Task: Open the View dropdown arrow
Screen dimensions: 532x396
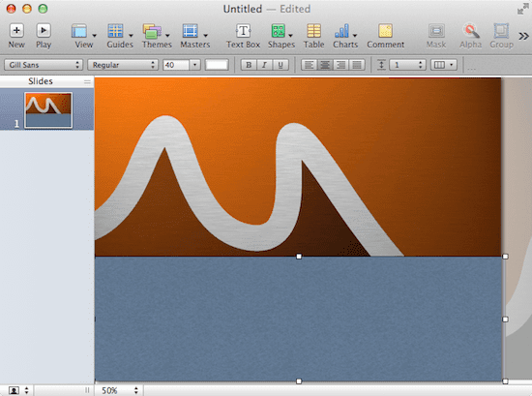Action: point(95,35)
